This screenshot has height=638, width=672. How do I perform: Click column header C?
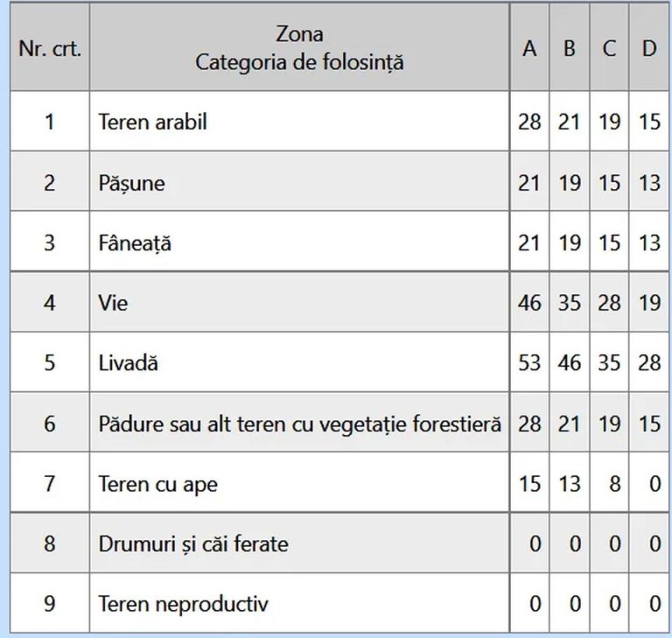click(609, 47)
